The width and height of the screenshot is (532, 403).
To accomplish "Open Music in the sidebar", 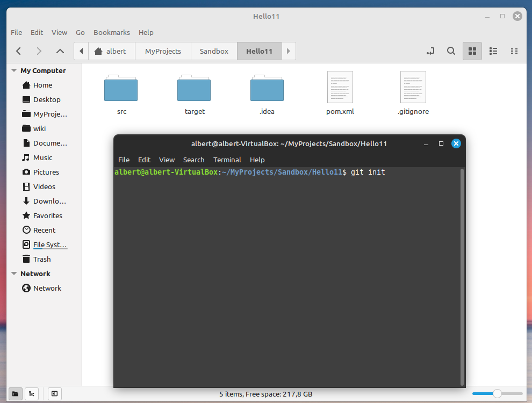I will [x=42, y=158].
